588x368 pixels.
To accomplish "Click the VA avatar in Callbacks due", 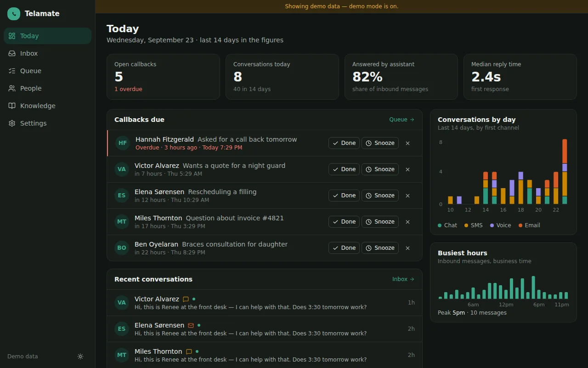I will pos(122,169).
